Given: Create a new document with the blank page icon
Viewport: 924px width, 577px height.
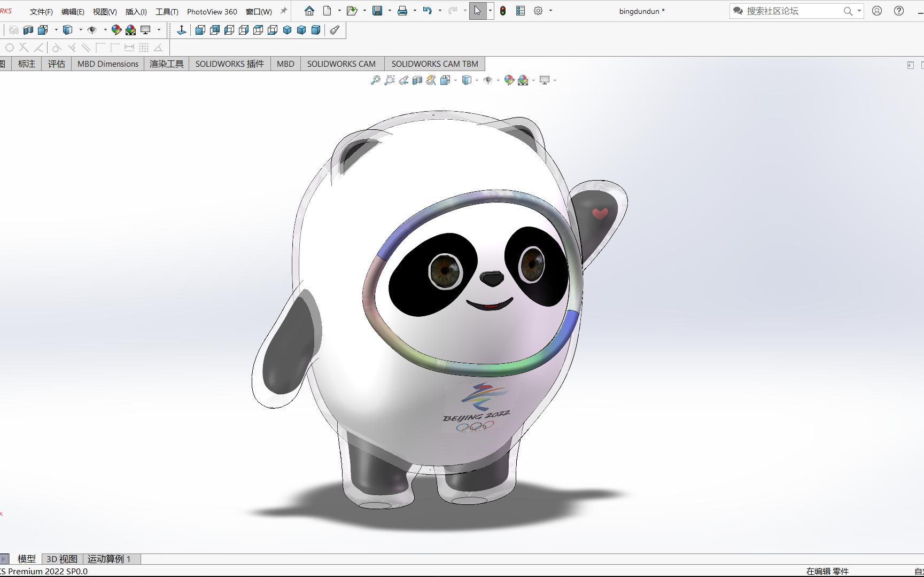Looking at the screenshot, I should pos(327,11).
